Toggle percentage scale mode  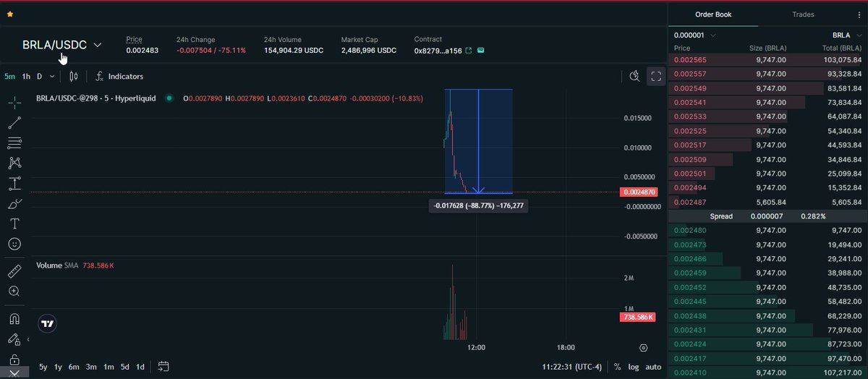pyautogui.click(x=617, y=367)
